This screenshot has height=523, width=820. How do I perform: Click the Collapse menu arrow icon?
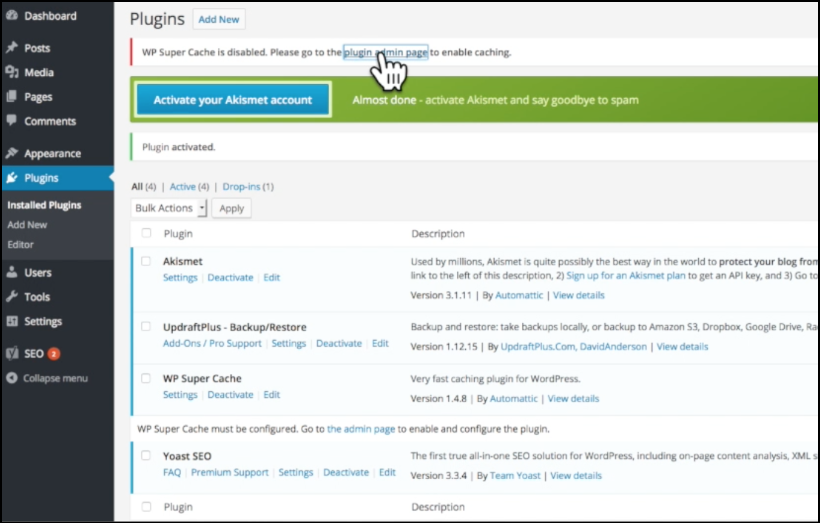[x=12, y=378]
